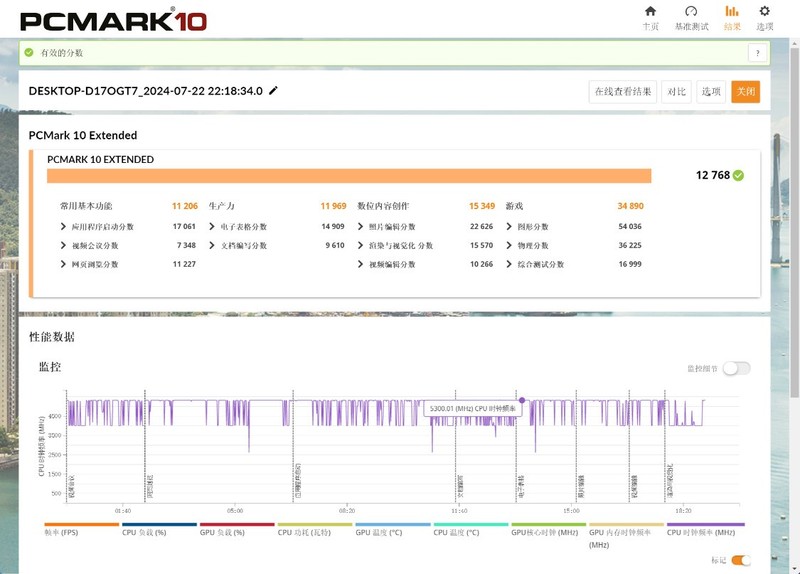The width and height of the screenshot is (800, 574).
Task: Click the 生产力 category heading
Action: [x=221, y=206]
